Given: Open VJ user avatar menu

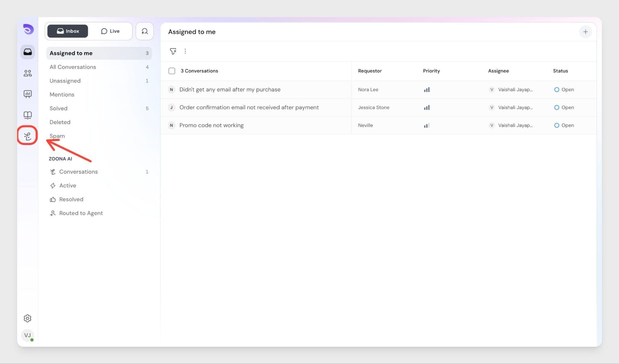Looking at the screenshot, I should [28, 335].
